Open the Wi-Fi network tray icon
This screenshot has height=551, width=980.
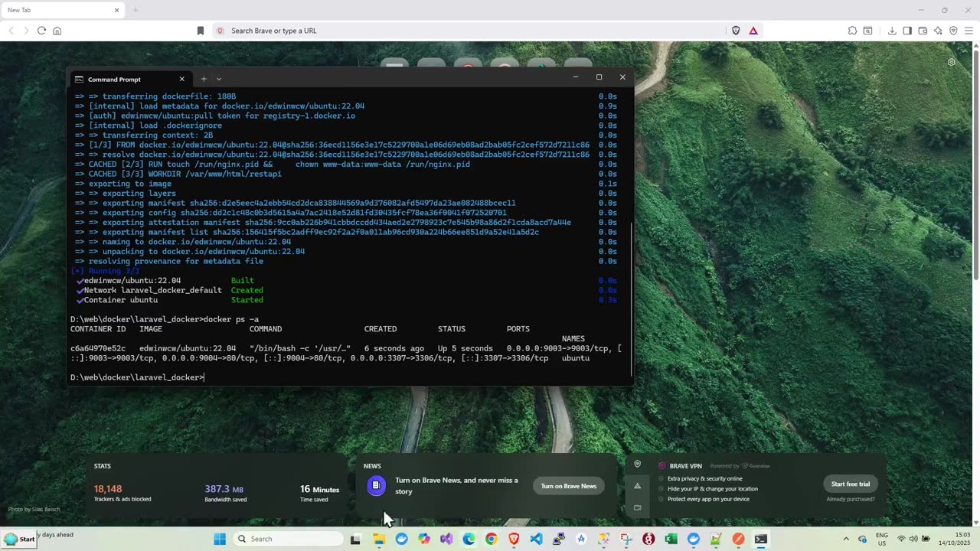(x=901, y=539)
